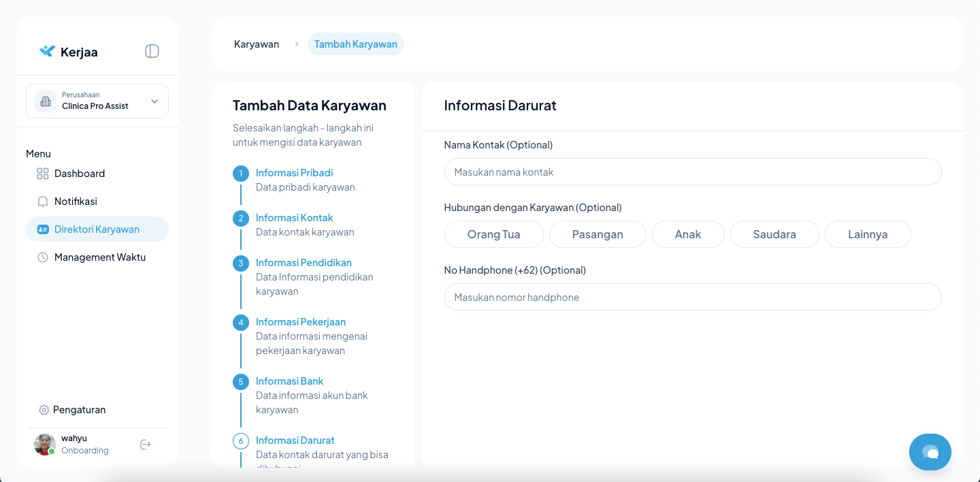Click the Notifikasi bell icon

pos(42,202)
